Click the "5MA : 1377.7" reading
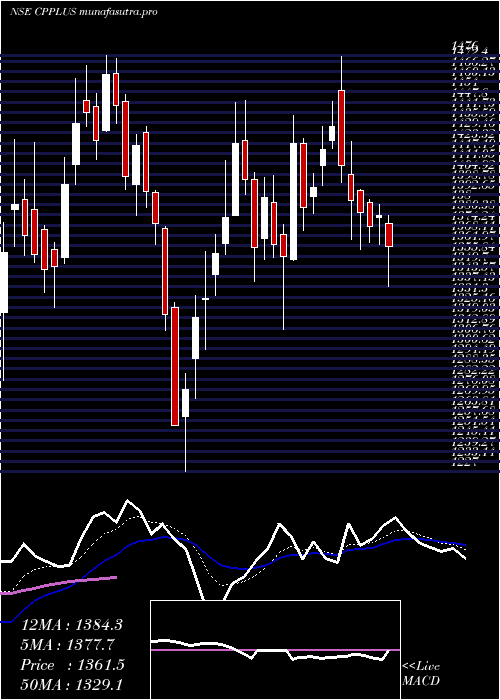The height and width of the screenshot is (700, 500). 68,645
